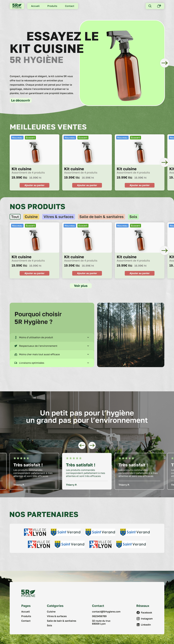Click the search magnifier icon in header

click(150, 6)
